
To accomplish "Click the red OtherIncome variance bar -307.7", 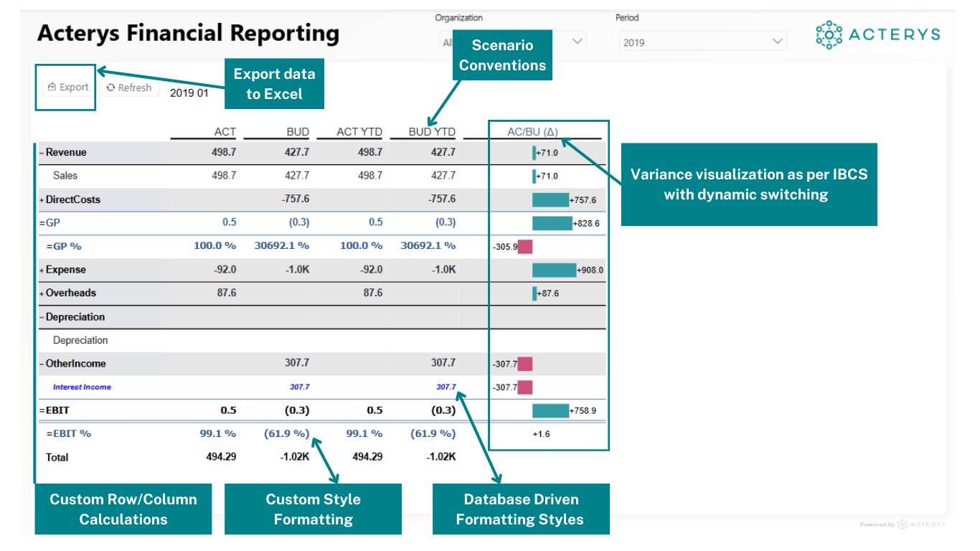I will click(525, 364).
